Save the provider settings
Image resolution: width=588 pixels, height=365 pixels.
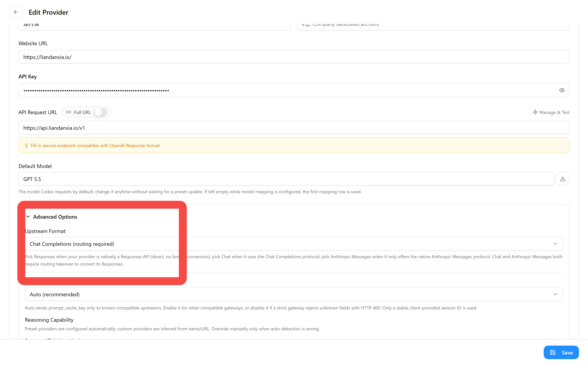click(561, 352)
